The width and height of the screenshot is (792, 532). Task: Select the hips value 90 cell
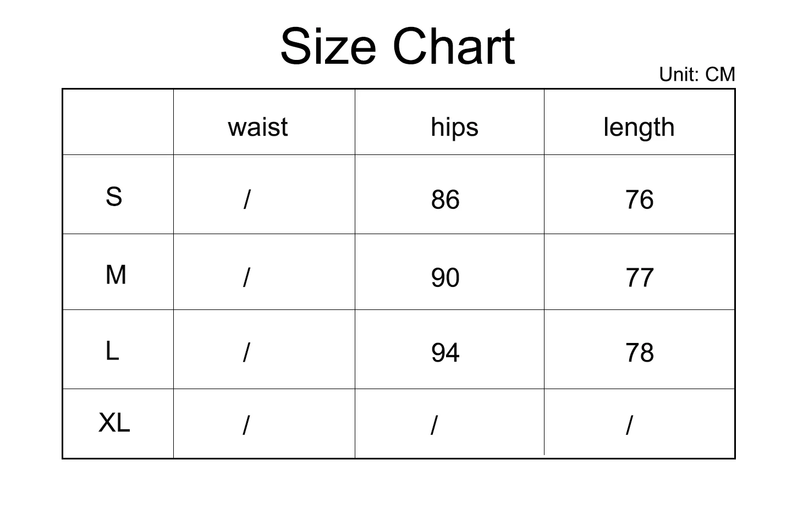point(445,278)
